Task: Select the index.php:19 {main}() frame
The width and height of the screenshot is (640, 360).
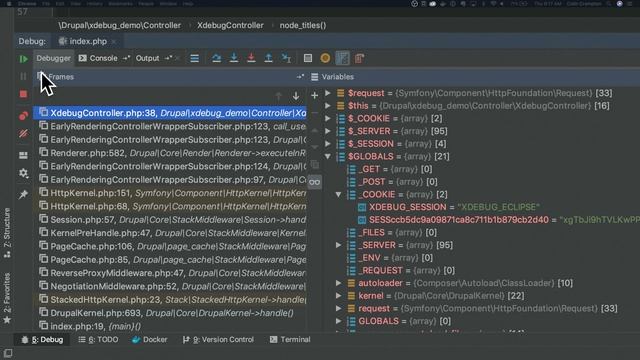Action: coord(170,326)
